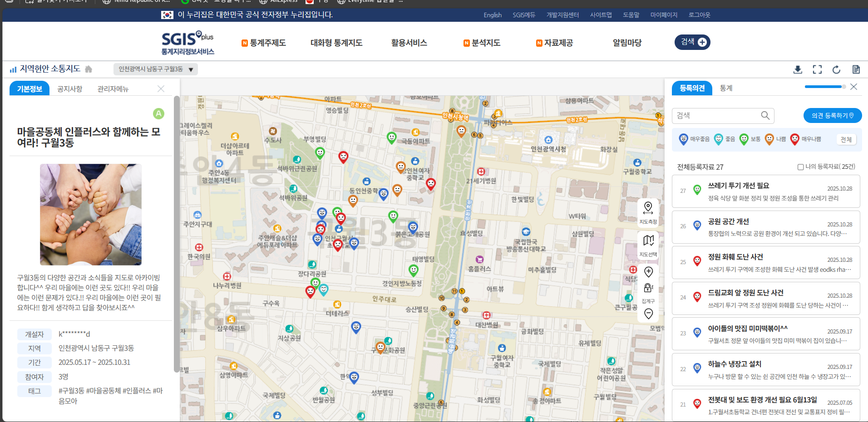
Task: Zoom in the map with plus pin
Action: point(648,272)
